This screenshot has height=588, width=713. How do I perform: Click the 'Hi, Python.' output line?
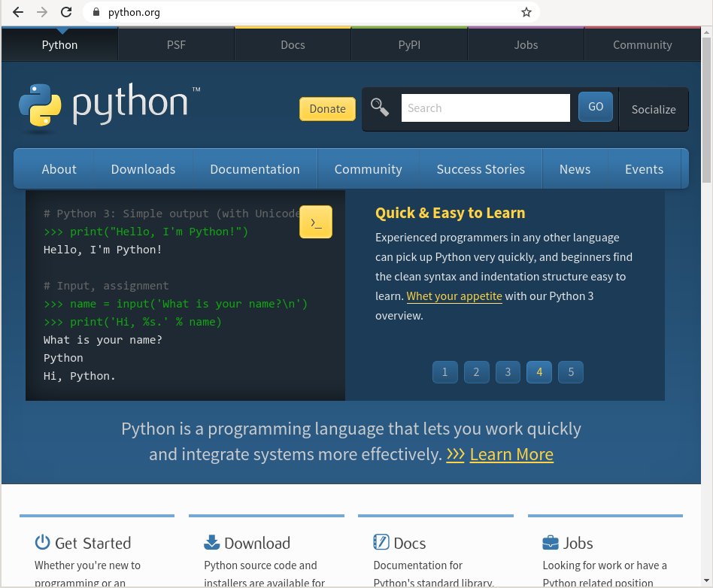pyautogui.click(x=79, y=376)
